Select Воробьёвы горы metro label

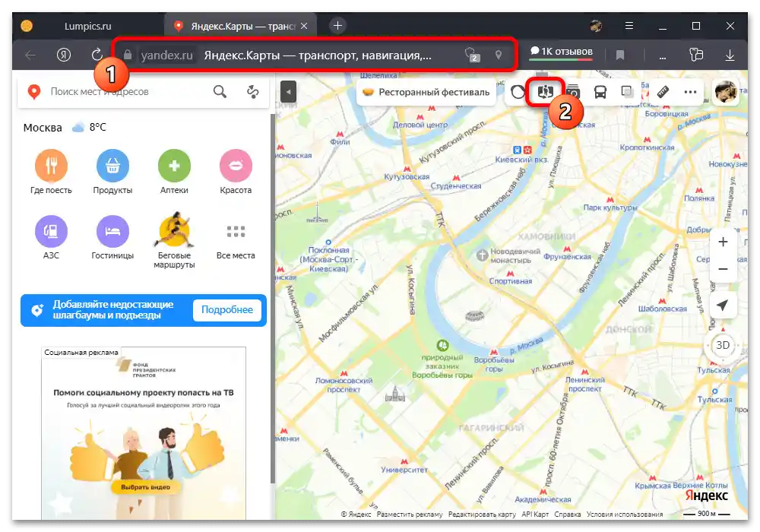coord(494,364)
